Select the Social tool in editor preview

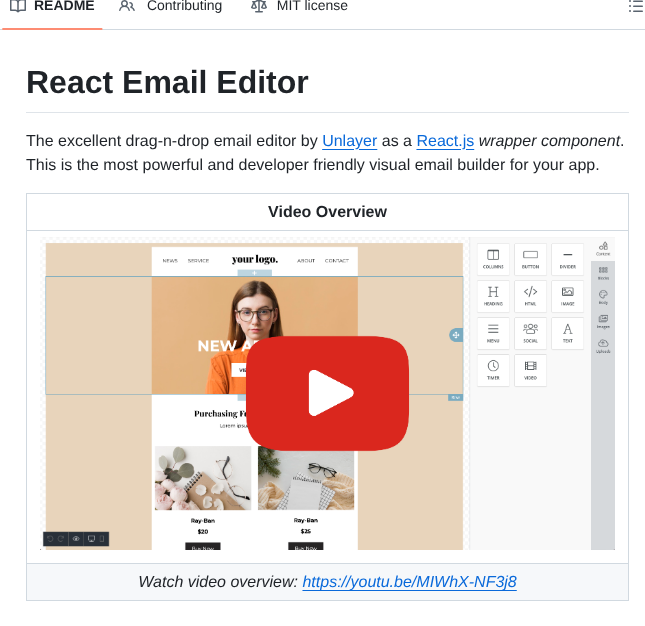530,333
